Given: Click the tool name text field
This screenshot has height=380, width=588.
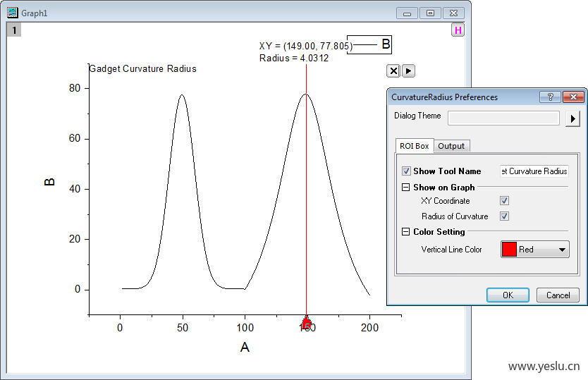Looking at the screenshot, I should click(x=534, y=171).
